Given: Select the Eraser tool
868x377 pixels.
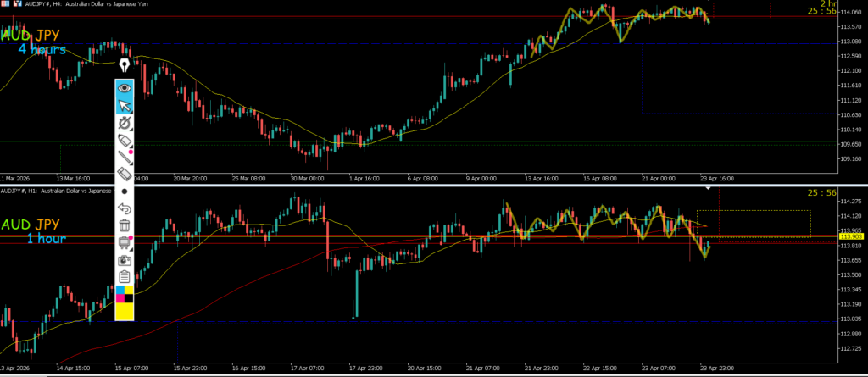Looking at the screenshot, I should [x=125, y=174].
